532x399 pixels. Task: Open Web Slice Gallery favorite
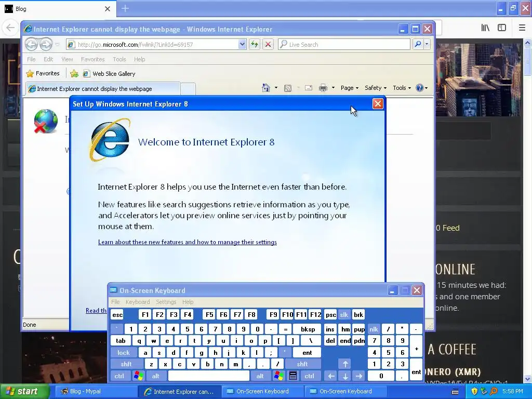tap(109, 74)
